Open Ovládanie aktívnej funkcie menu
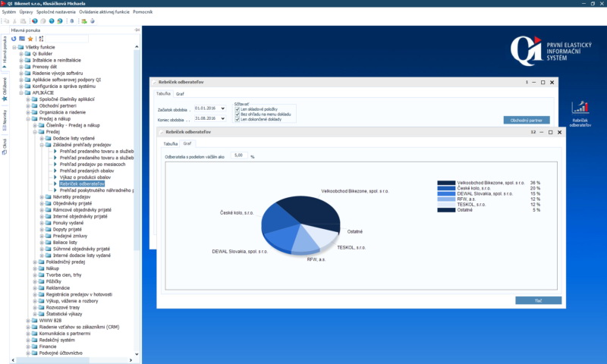Screen dimensions: 607x364 click(x=104, y=12)
